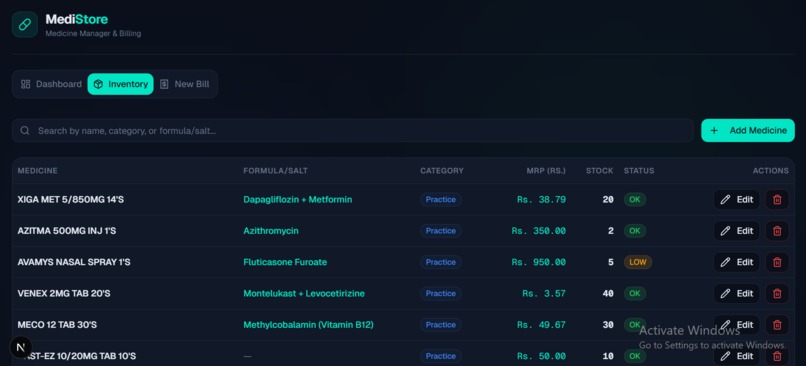Select AVAMYS NASAL SPRAY 1'S name
Image resolution: width=806 pixels, height=366 pixels.
tap(74, 262)
